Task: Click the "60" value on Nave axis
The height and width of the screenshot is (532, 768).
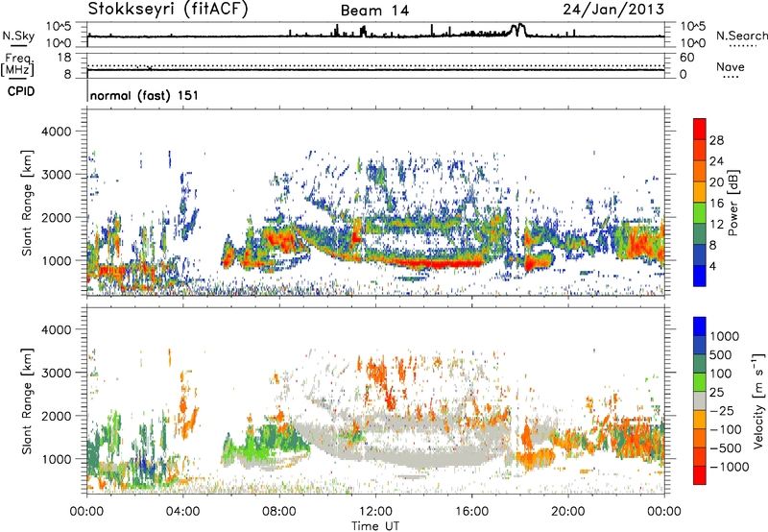Action: click(686, 58)
